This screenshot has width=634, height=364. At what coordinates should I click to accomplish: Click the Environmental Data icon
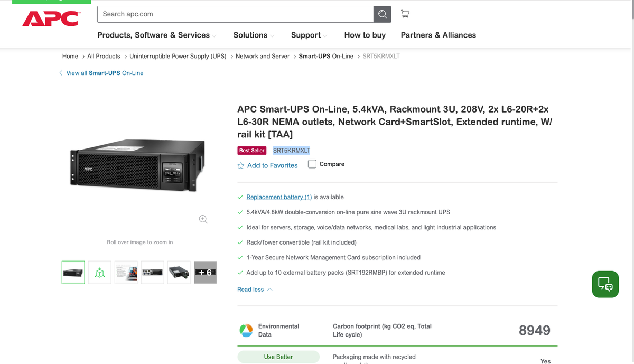[246, 330]
